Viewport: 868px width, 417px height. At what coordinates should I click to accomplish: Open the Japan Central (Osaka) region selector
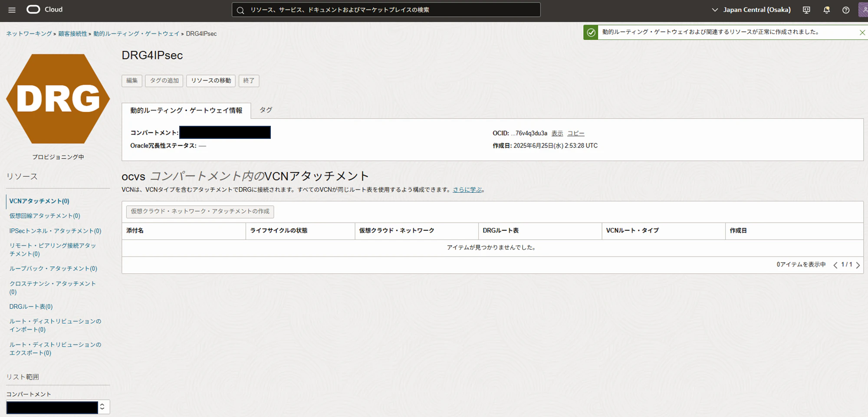[x=752, y=10]
